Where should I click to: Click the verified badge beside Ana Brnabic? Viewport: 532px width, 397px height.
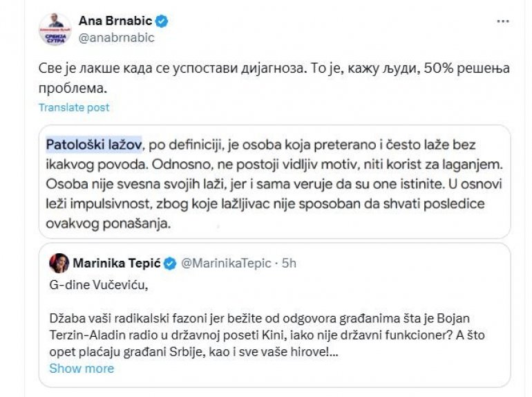(162, 21)
